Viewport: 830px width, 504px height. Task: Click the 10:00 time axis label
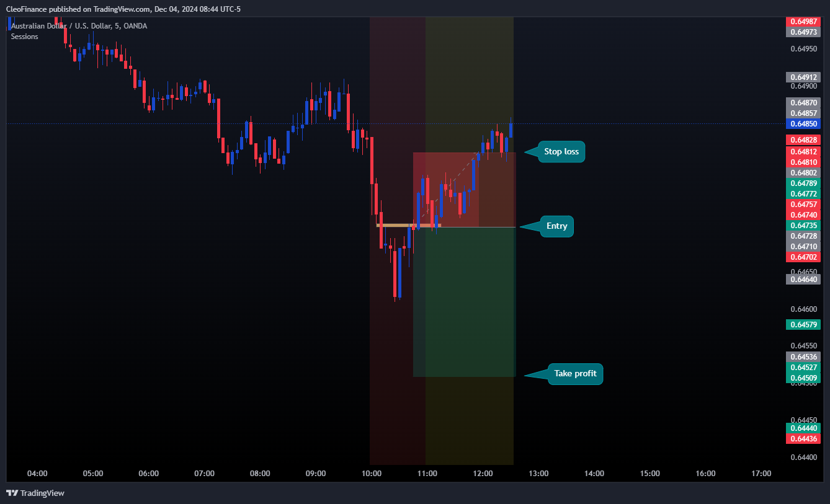click(x=372, y=474)
